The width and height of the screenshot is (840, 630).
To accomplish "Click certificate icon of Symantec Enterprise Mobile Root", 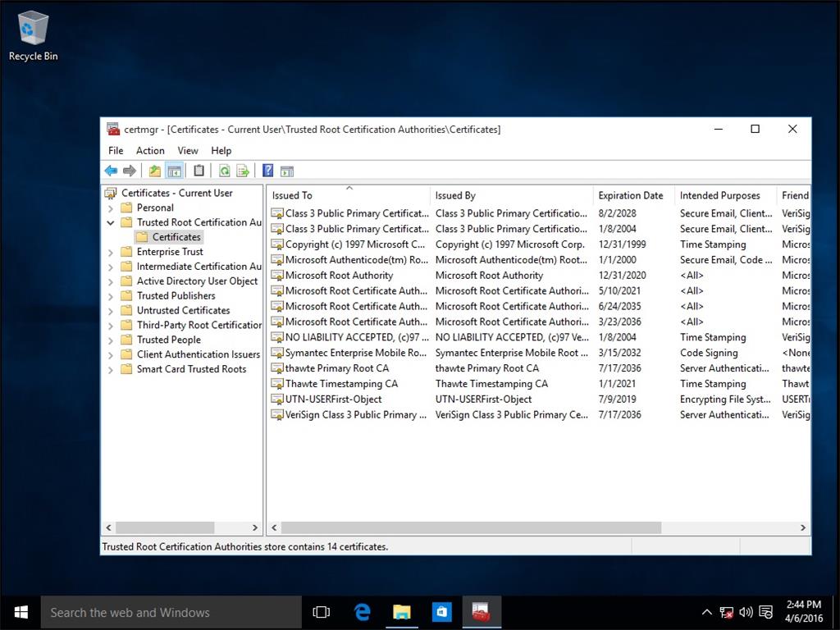I will click(277, 353).
